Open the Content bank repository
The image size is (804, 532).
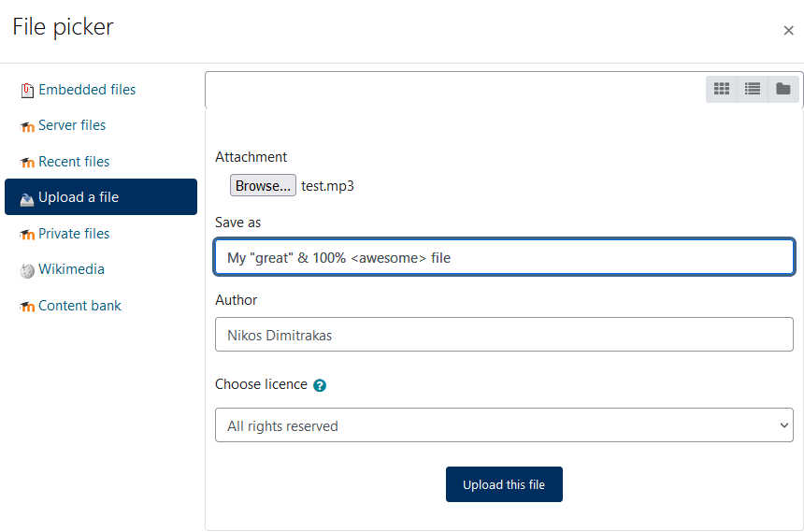tap(80, 306)
